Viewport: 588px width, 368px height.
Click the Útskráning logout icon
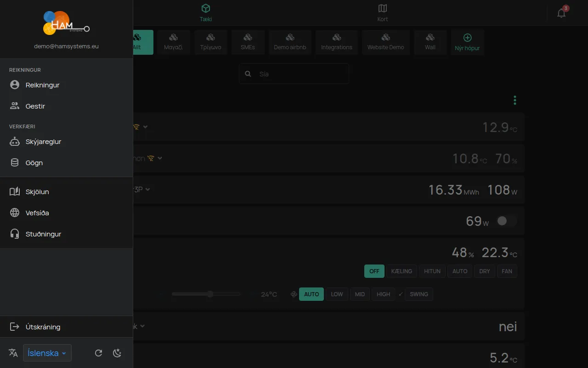pyautogui.click(x=15, y=327)
